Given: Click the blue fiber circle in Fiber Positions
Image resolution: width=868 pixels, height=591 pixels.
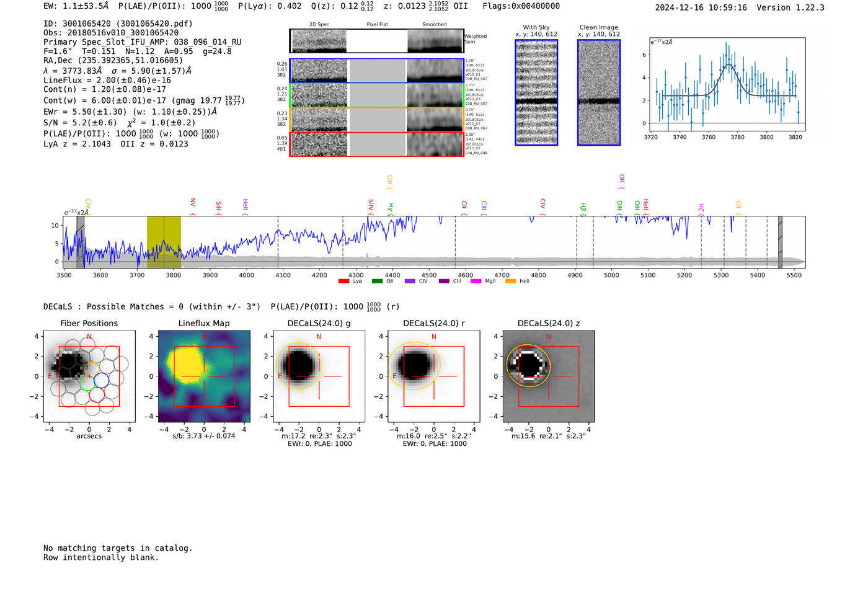Looking at the screenshot, I should [102, 380].
